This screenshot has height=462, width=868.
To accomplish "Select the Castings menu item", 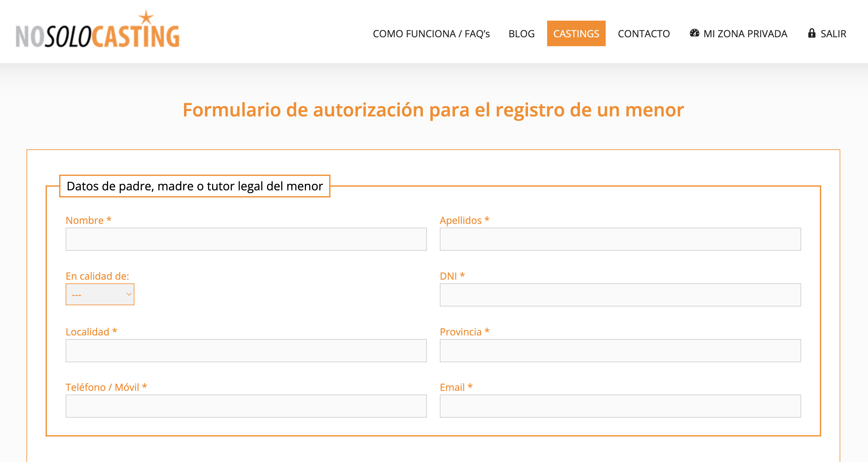I will pos(576,33).
